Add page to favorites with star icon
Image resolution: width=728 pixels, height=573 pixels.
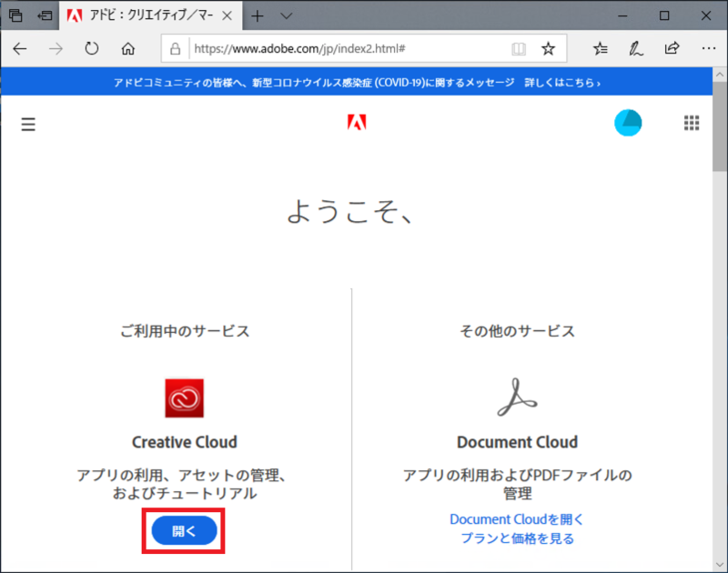(548, 49)
